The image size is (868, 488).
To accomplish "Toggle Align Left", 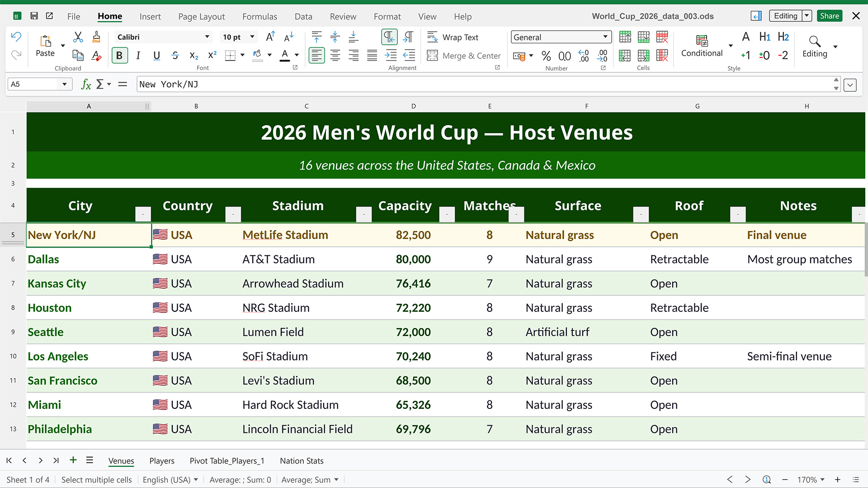I will point(317,56).
